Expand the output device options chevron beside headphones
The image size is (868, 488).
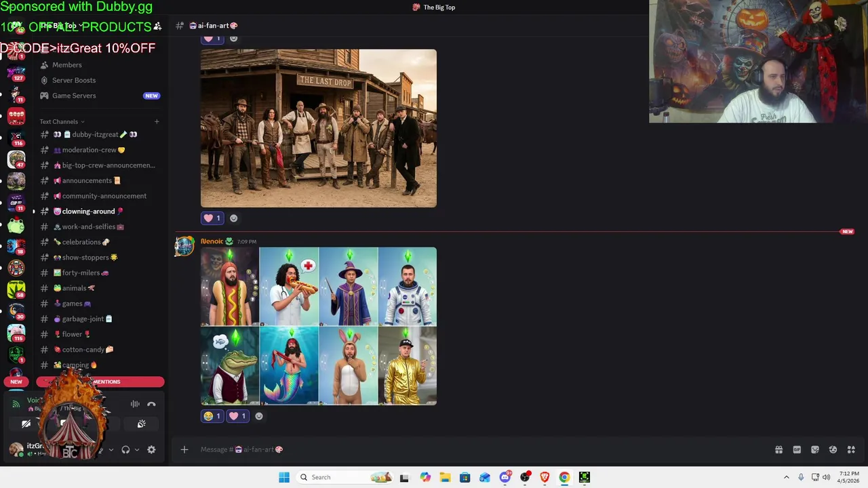(x=136, y=449)
